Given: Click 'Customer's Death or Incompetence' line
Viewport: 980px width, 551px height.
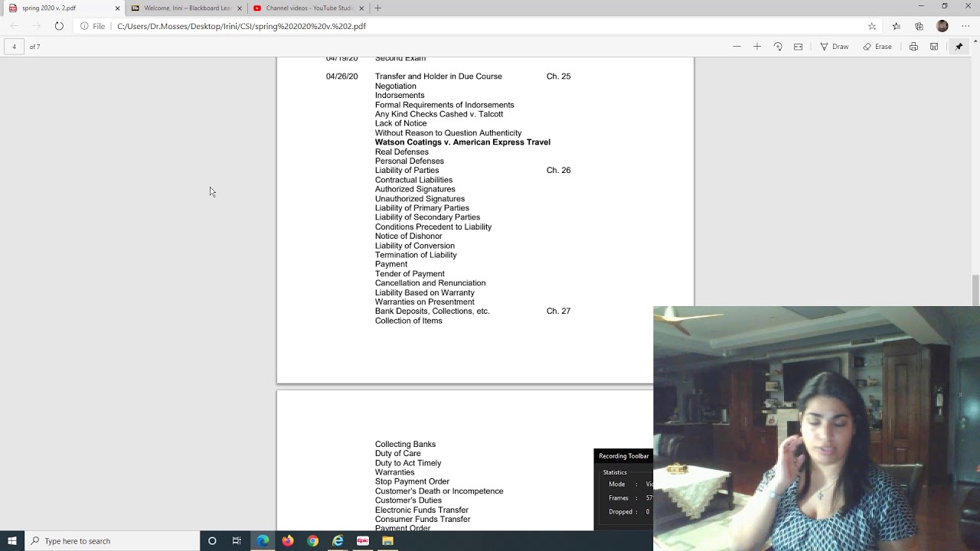Looking at the screenshot, I should coord(439,491).
